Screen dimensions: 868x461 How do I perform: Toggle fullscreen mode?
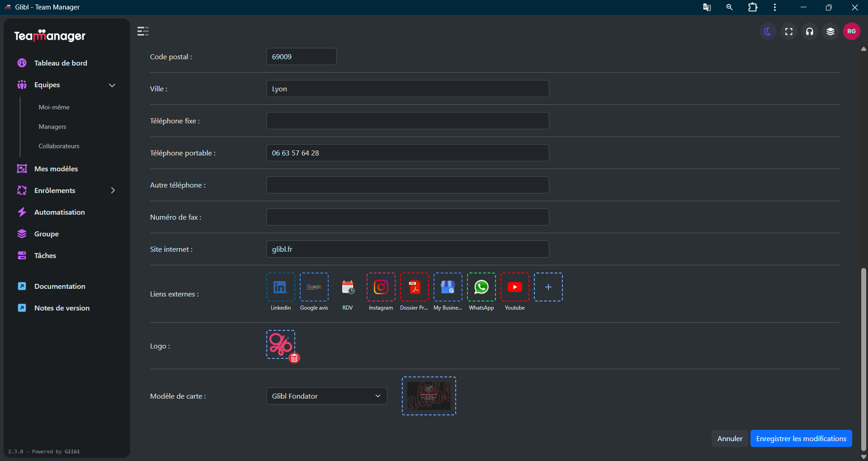[x=788, y=31]
